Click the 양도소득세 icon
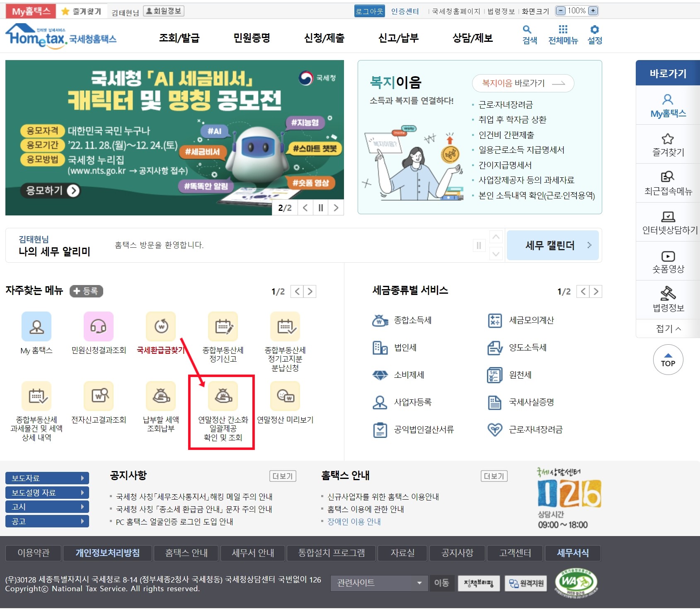 click(x=495, y=348)
